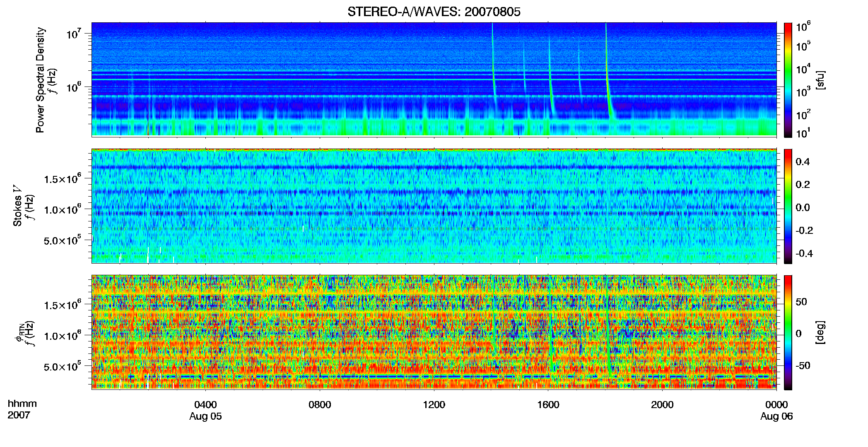Click the "0000" time axis label
The image size is (868, 447).
(x=776, y=405)
